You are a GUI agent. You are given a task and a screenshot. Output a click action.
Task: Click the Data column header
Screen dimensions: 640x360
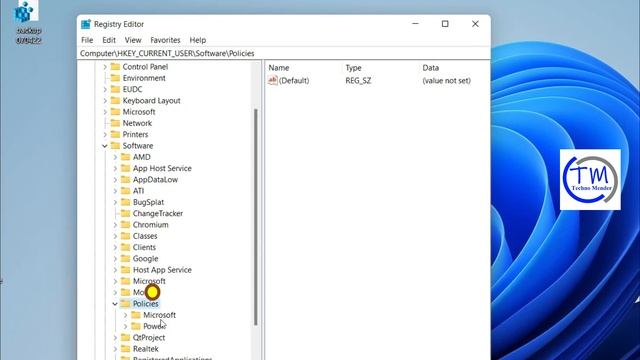point(431,68)
